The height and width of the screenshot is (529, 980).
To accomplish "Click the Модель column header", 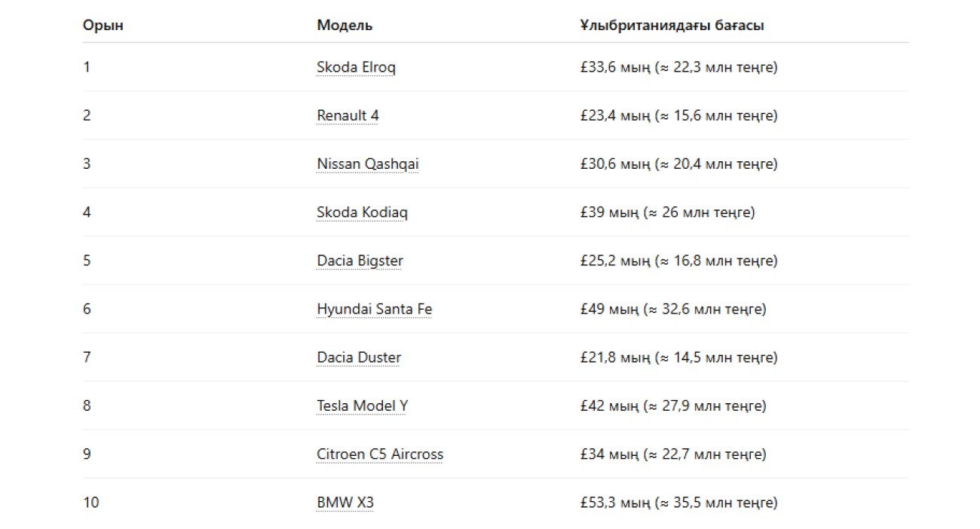I will (345, 26).
